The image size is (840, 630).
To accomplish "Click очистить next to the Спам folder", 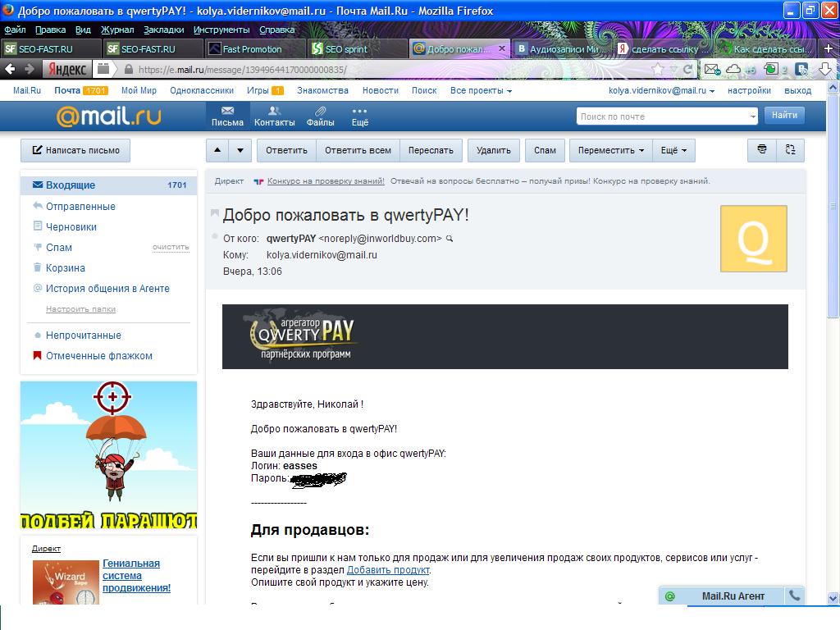I will (x=171, y=247).
